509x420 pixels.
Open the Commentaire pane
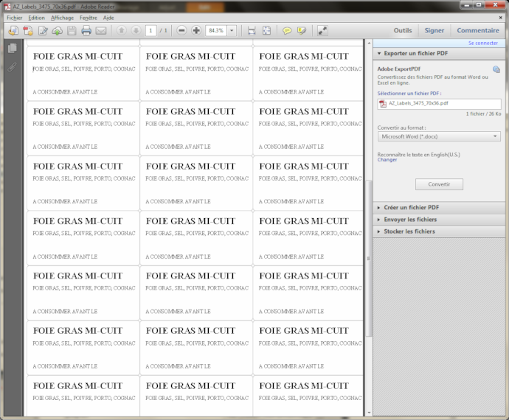coord(478,30)
